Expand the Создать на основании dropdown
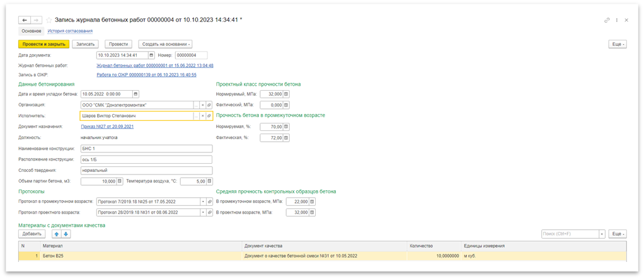Image resolution: width=644 pixels, height=279 pixels. tap(165, 44)
